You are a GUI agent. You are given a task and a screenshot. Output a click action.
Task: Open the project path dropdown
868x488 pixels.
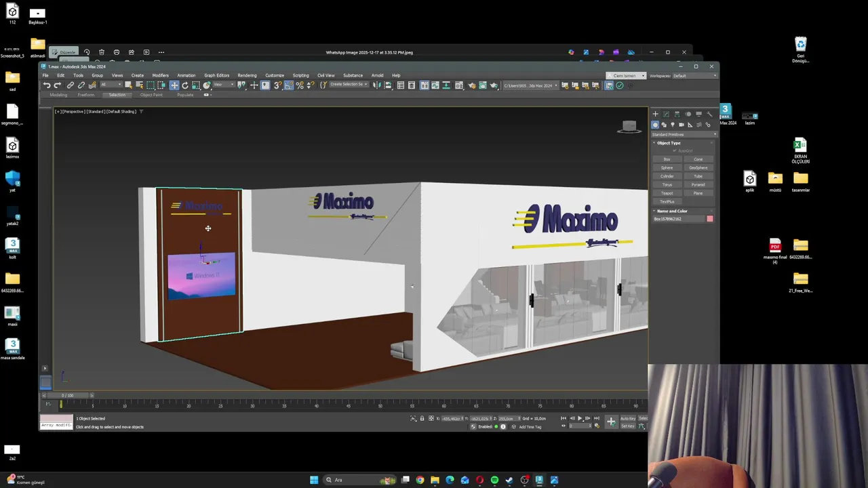click(x=530, y=85)
